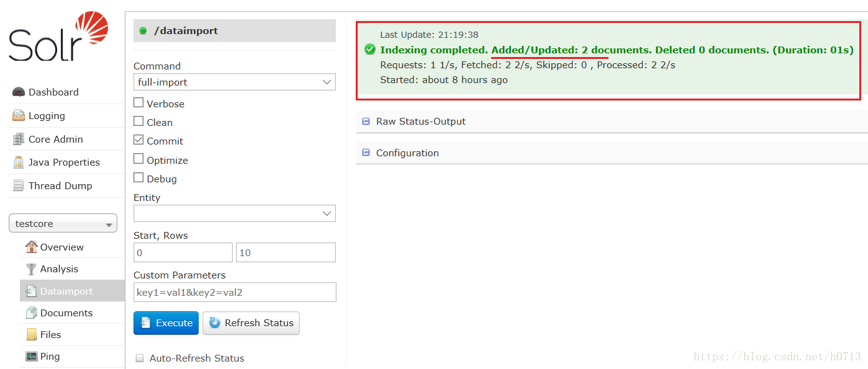Viewport: 868px width, 369px height.
Task: Click the green checkmark success icon
Action: click(370, 49)
